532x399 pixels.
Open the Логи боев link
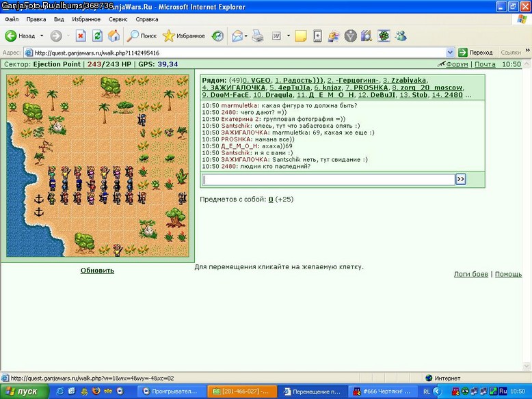(471, 274)
